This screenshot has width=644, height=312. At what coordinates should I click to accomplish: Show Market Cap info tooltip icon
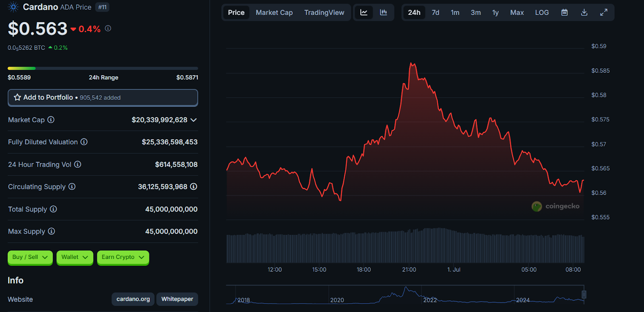pos(51,119)
